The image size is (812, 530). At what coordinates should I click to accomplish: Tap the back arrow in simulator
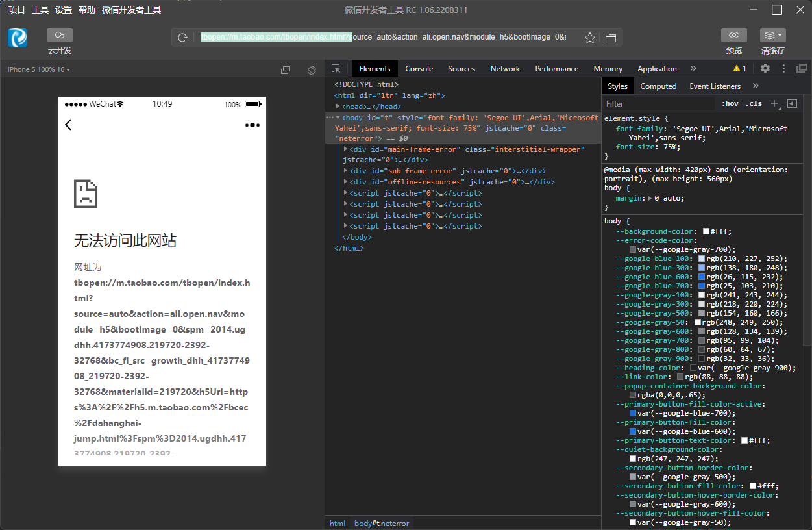pos(68,125)
